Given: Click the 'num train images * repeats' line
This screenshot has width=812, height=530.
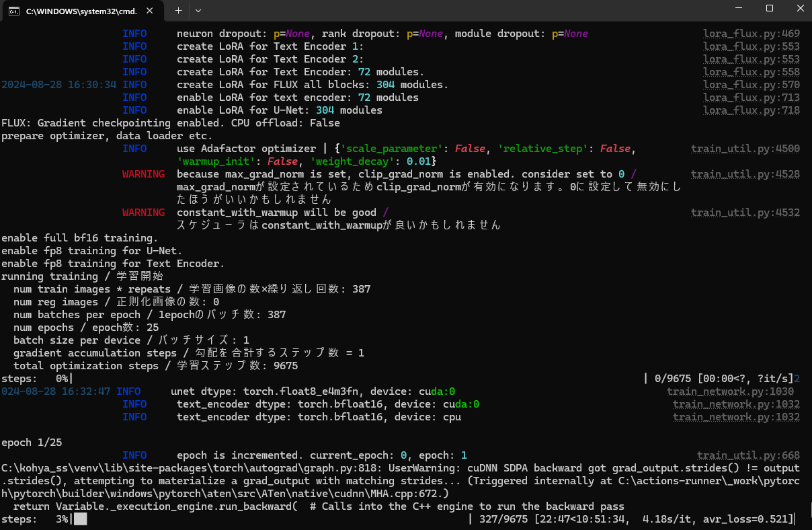Looking at the screenshot, I should pyautogui.click(x=192, y=289).
